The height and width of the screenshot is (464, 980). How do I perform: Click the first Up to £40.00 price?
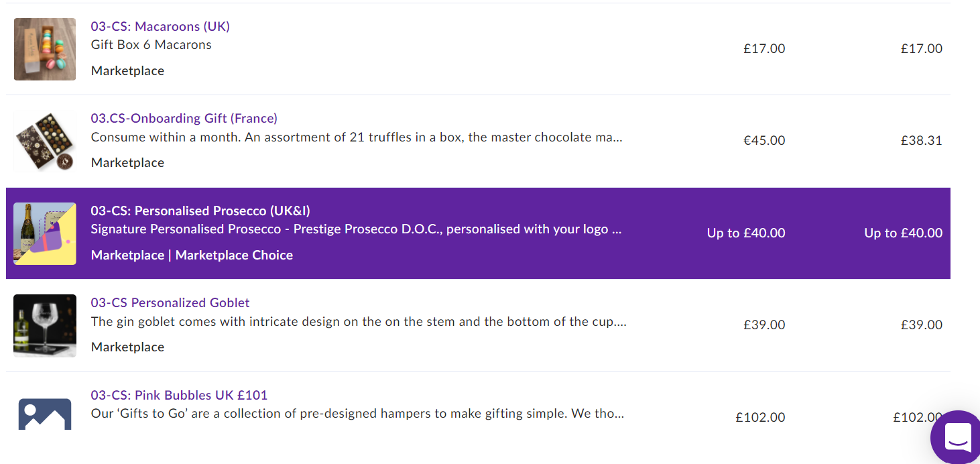click(746, 233)
